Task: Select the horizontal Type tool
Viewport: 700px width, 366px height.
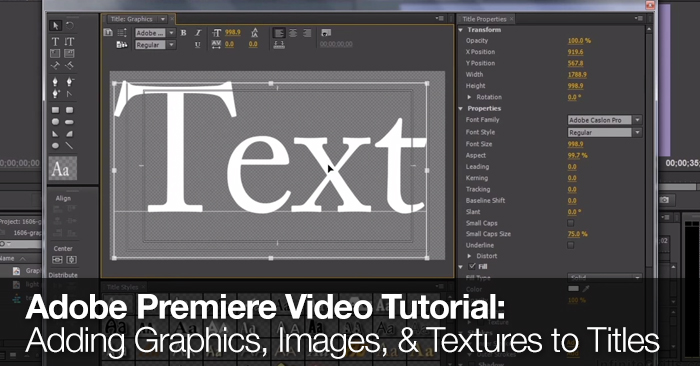Action: coord(55,42)
